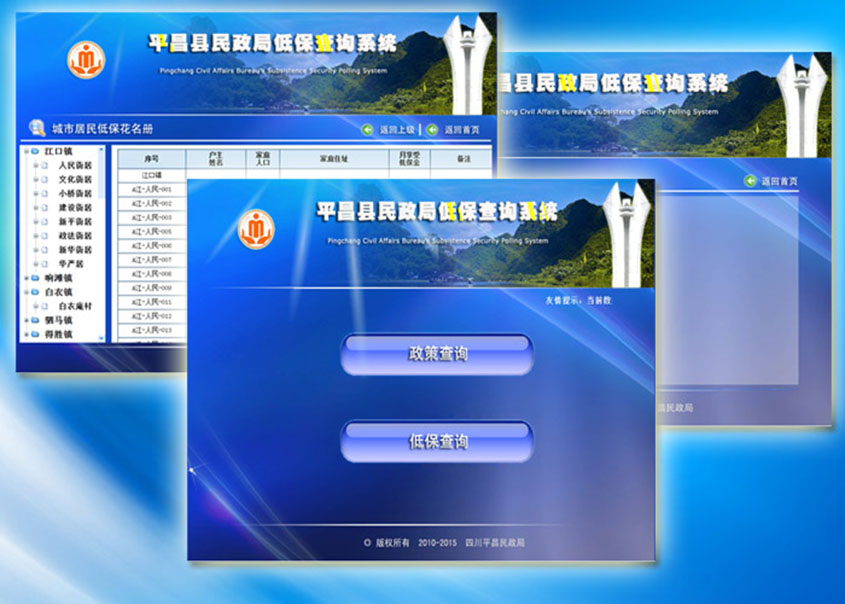
Task: Click the orange logo in back-left window header
Action: (x=85, y=59)
